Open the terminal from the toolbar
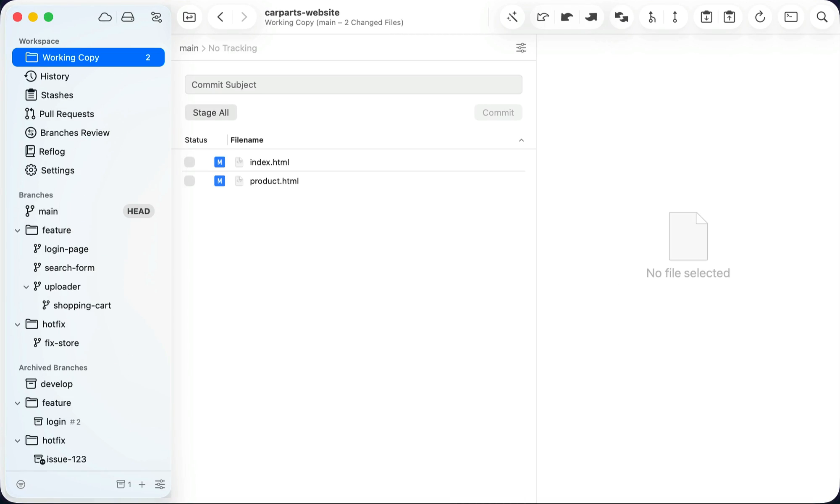This screenshot has width=840, height=504. [x=791, y=17]
